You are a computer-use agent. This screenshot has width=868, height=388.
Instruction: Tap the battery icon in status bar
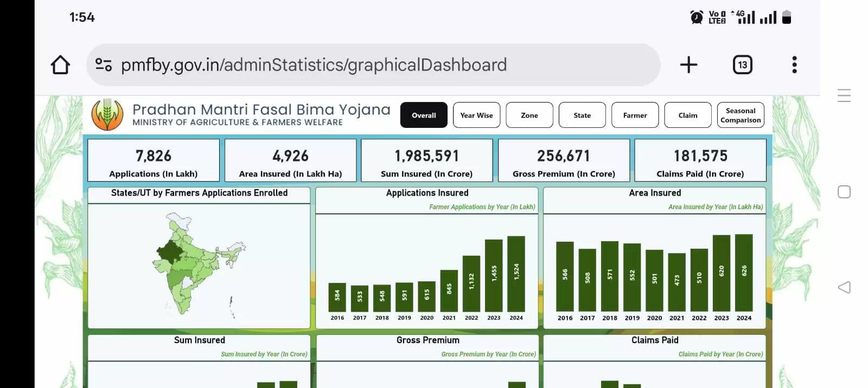point(787,17)
